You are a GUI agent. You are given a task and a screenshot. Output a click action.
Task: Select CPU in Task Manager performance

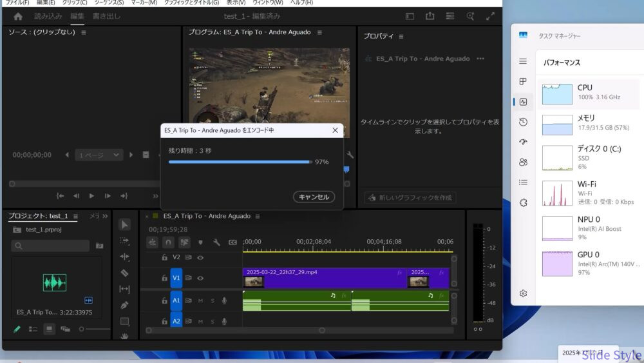(x=589, y=93)
